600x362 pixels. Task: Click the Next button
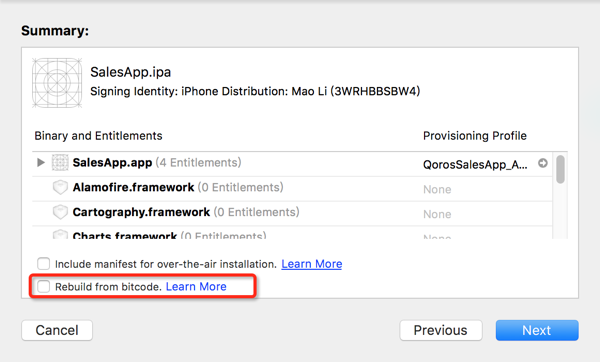537,330
